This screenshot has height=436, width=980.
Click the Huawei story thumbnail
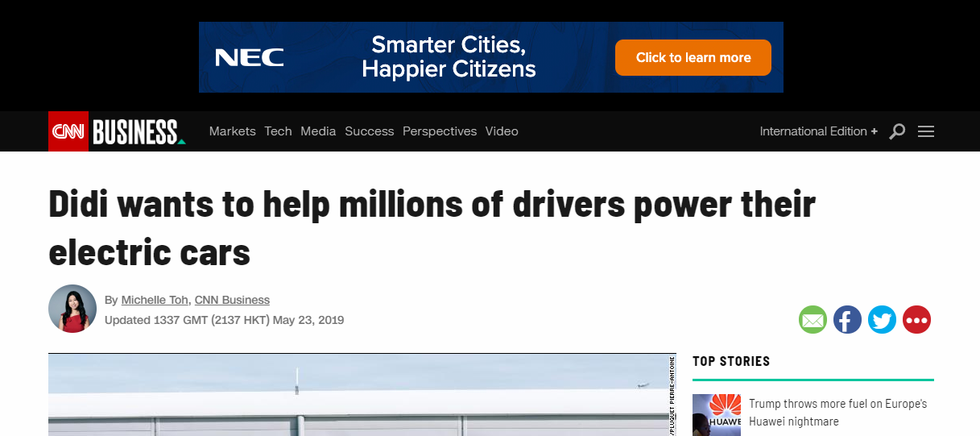click(x=717, y=415)
